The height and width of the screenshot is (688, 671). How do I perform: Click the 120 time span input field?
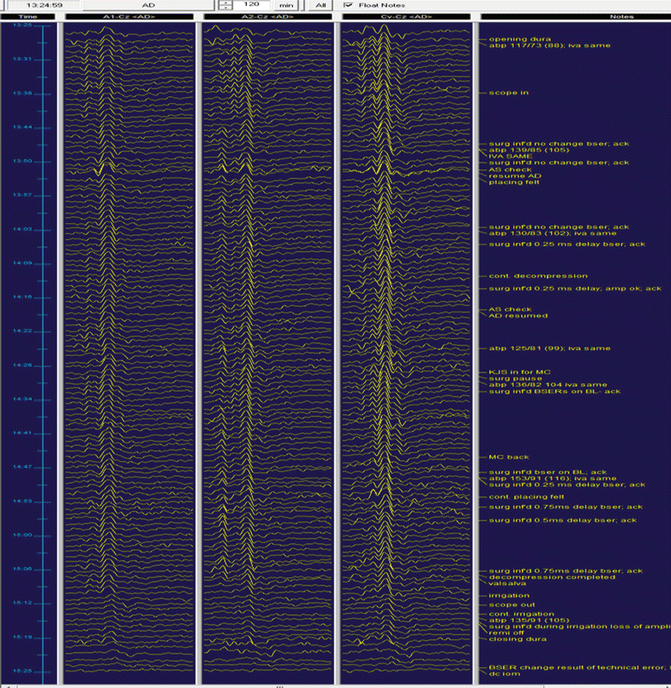251,5
